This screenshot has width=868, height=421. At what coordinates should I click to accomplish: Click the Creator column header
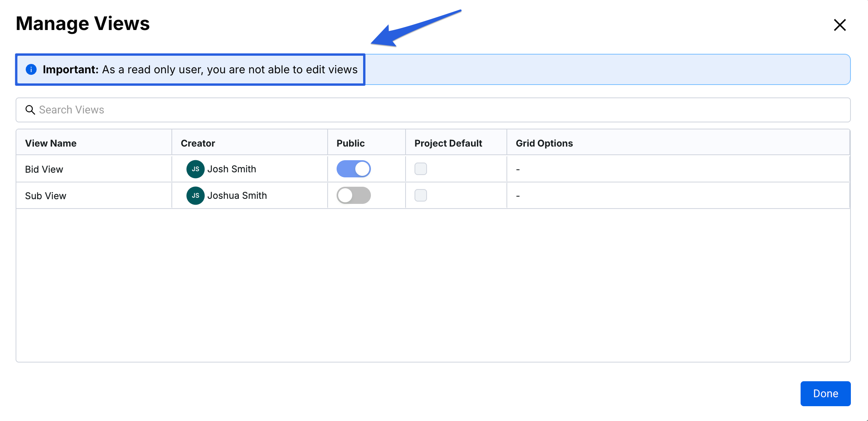(x=198, y=143)
